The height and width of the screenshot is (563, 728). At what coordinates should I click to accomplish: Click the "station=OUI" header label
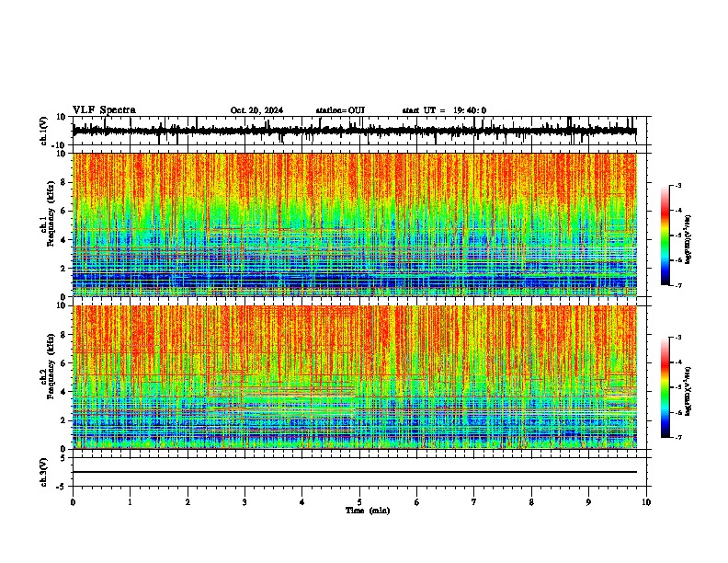(340, 110)
